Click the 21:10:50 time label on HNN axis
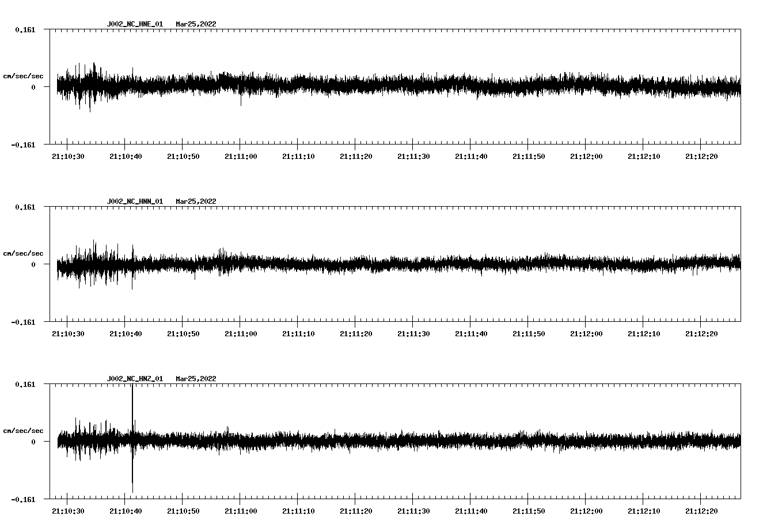782x532 pixels. tap(183, 333)
